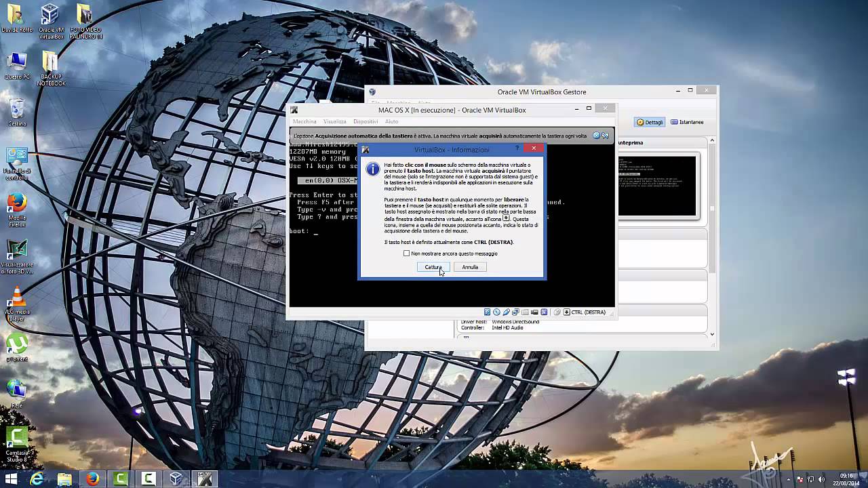Image resolution: width=868 pixels, height=488 pixels.
Task: Open Pannello di controllo desktop icon
Action: (17, 164)
